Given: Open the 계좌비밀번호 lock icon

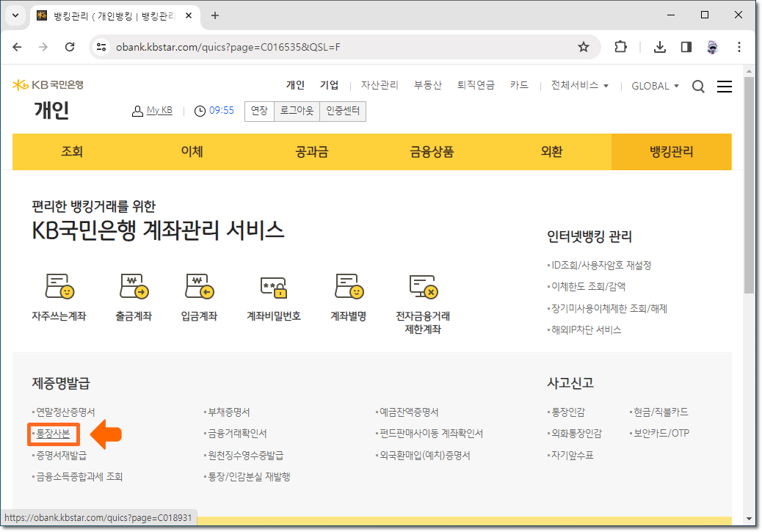Looking at the screenshot, I should 274,287.
